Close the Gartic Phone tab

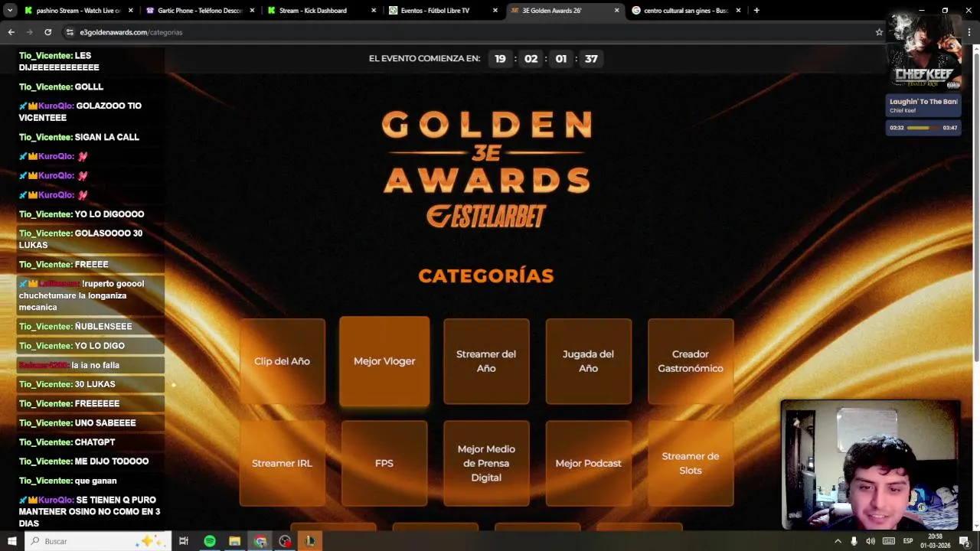point(252,11)
